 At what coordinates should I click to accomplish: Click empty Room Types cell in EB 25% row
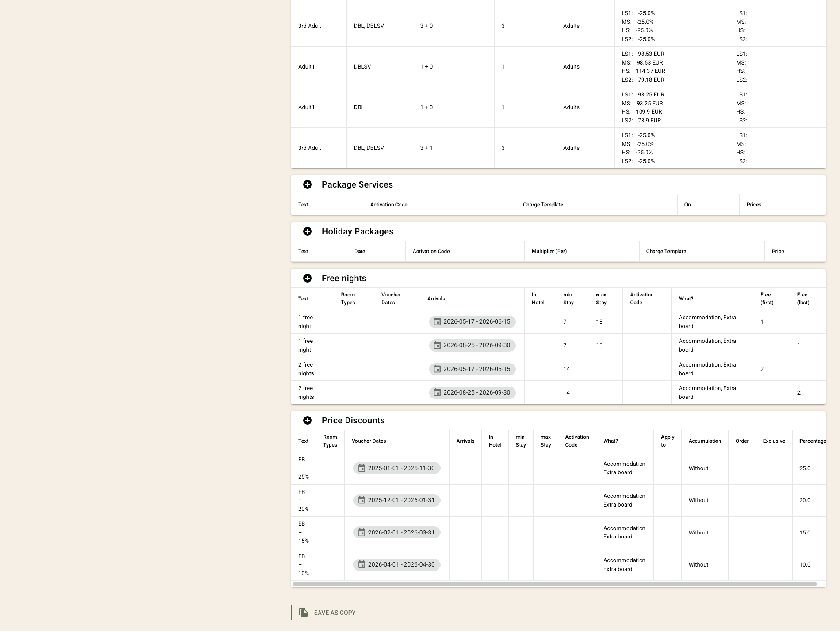(330, 468)
